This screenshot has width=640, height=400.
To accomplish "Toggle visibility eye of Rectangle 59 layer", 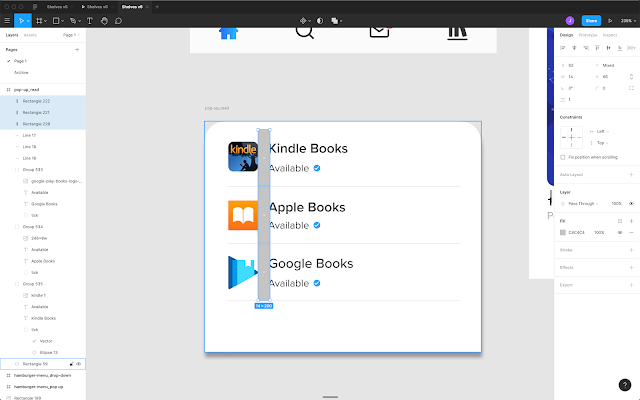I will (x=79, y=364).
